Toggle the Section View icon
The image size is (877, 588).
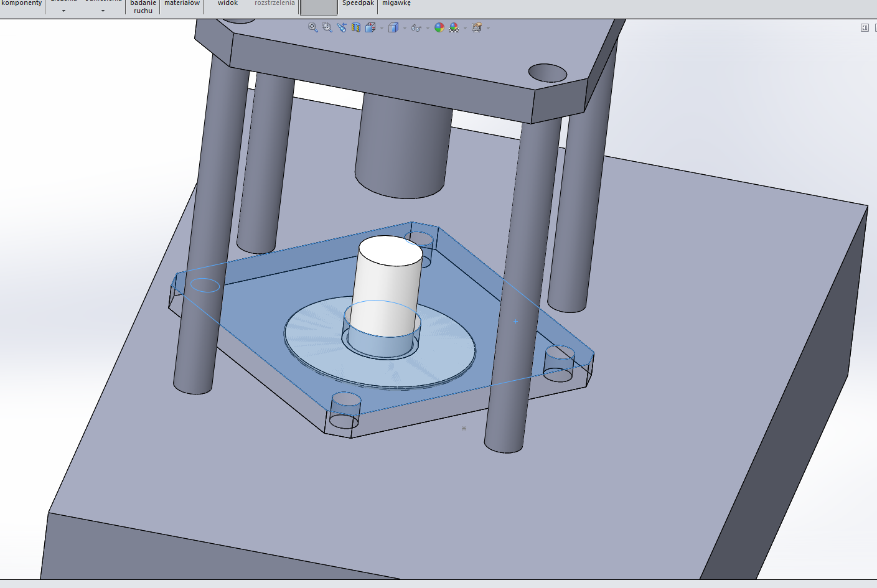[356, 27]
